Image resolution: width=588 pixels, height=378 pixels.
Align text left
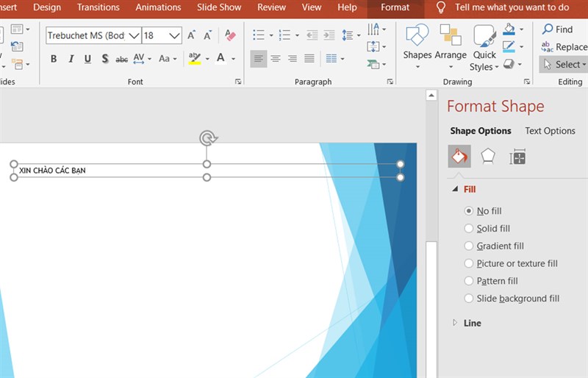(x=259, y=59)
